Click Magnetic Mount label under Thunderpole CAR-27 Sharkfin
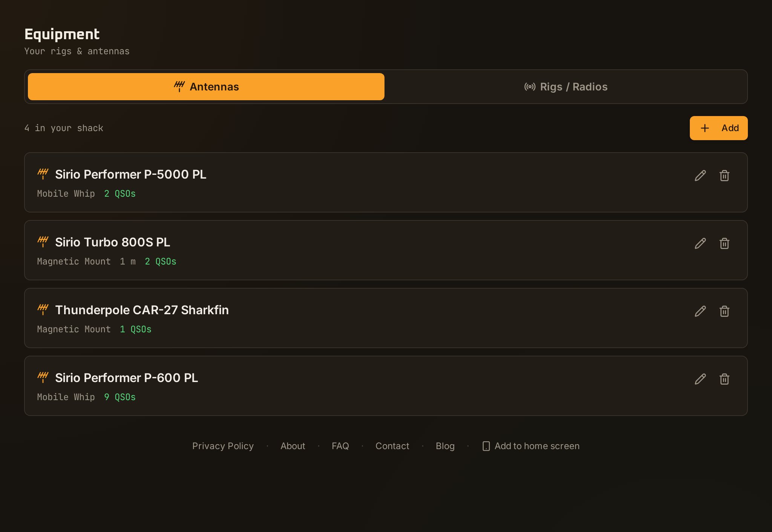 (74, 329)
